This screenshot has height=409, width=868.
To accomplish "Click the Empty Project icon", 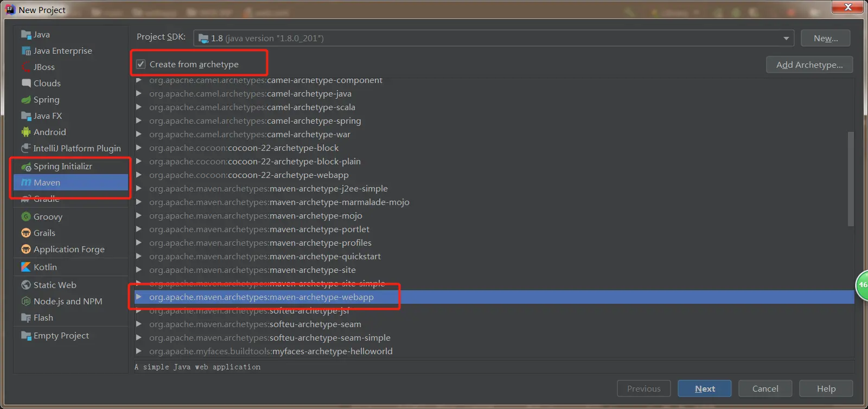I will click(x=26, y=336).
